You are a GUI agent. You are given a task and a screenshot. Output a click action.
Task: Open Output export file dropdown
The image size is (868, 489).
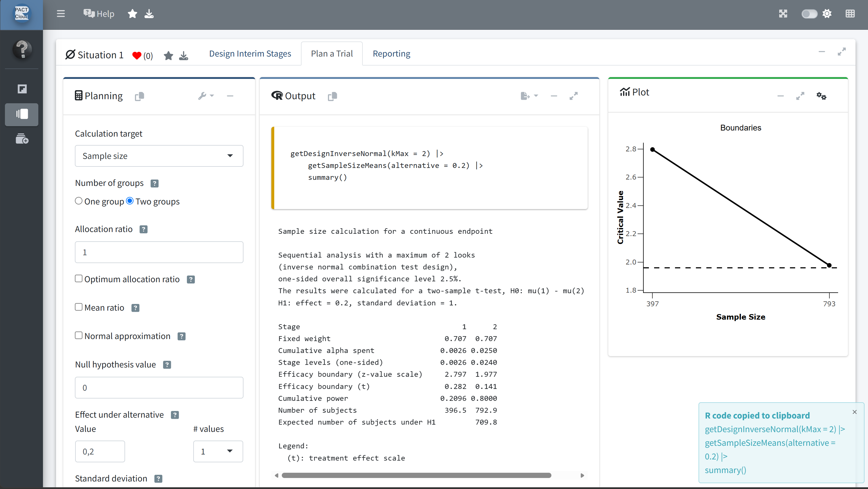coord(529,96)
